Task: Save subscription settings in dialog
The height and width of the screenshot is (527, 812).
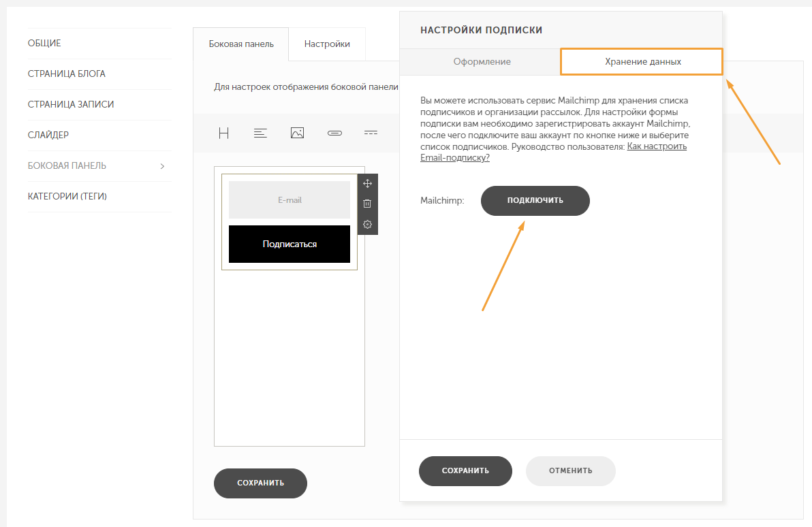Action: pos(465,471)
